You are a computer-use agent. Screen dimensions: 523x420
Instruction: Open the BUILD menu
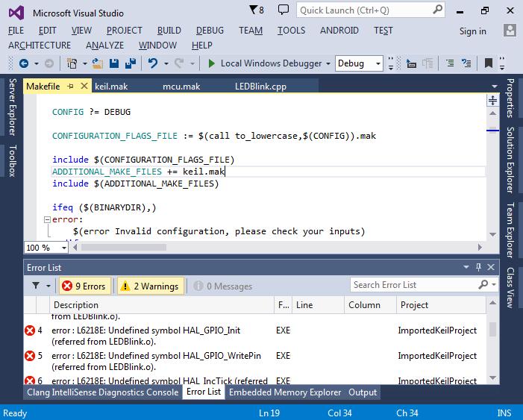point(169,31)
